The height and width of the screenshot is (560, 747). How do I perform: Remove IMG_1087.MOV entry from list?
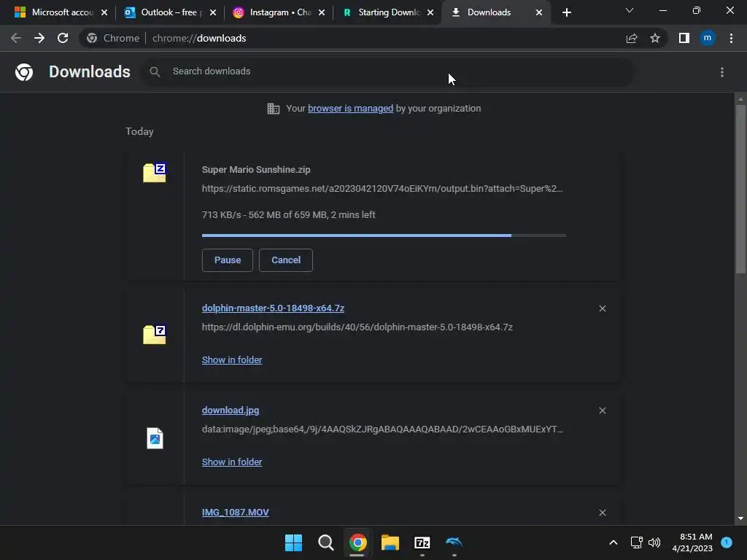pos(603,513)
